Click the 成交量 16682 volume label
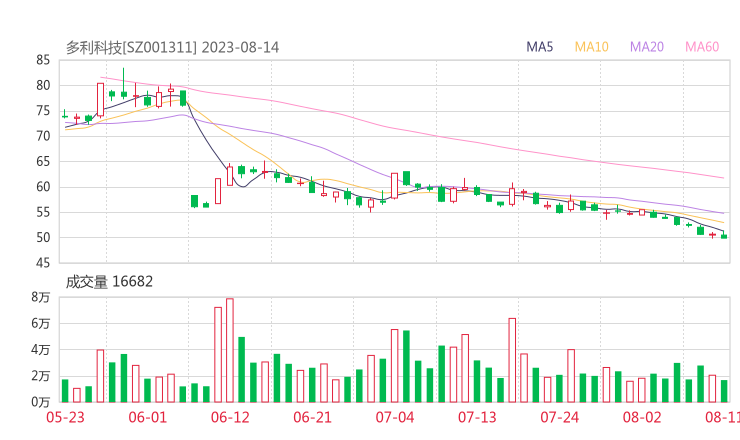 pyautogui.click(x=109, y=281)
